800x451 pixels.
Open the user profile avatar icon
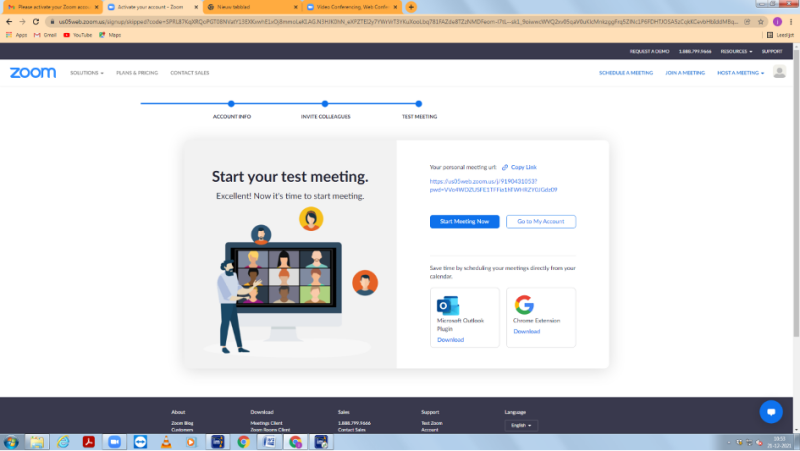click(x=779, y=72)
